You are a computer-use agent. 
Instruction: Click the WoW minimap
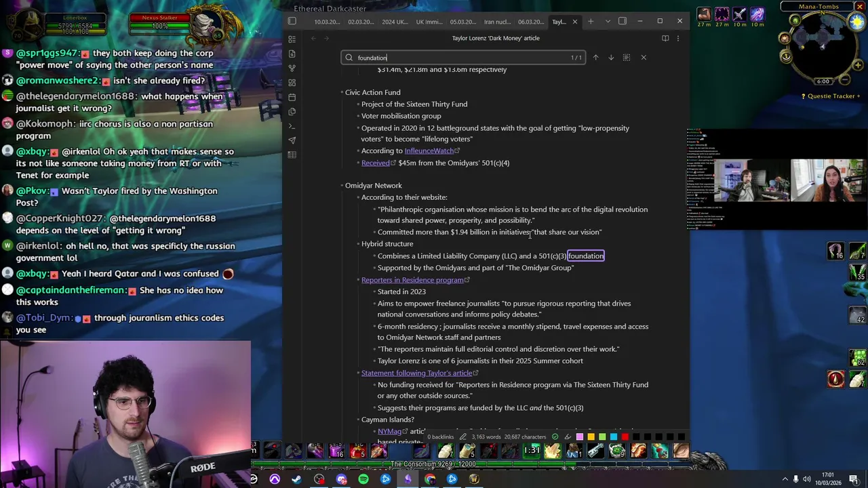(823, 46)
